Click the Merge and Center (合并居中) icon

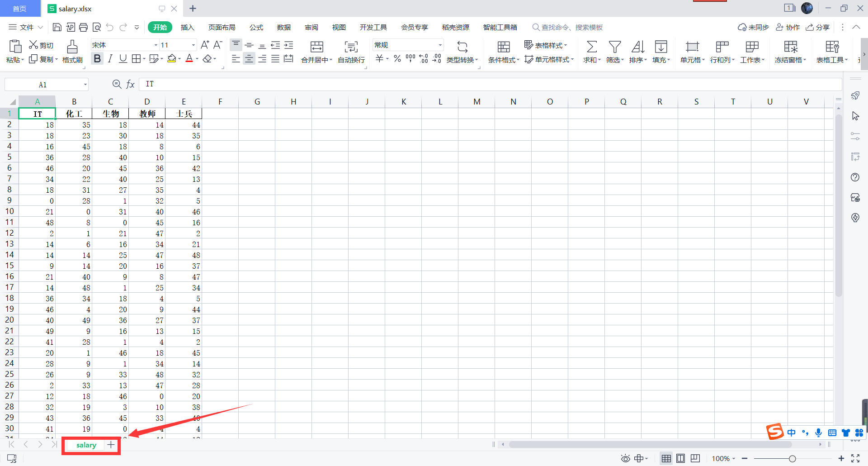coord(317,47)
